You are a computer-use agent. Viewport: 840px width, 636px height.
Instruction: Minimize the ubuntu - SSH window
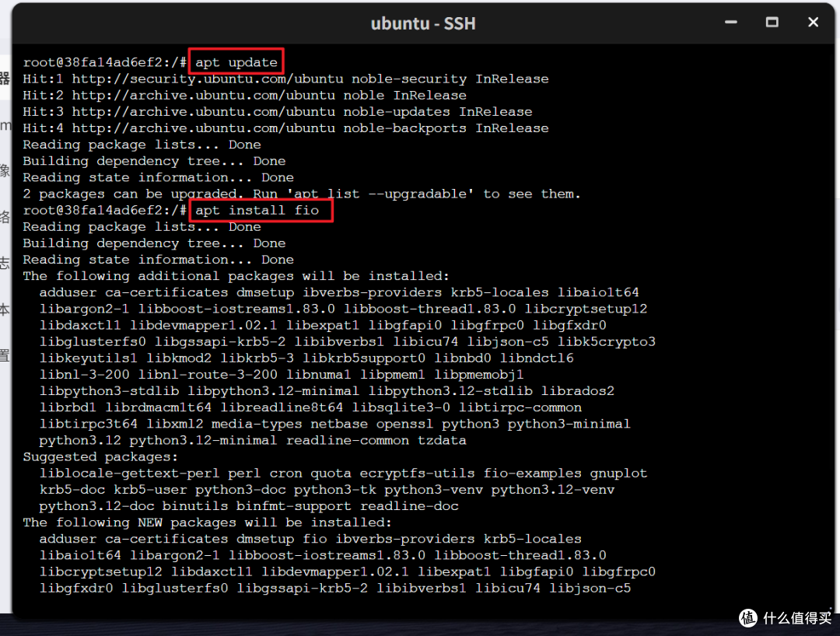(x=730, y=23)
